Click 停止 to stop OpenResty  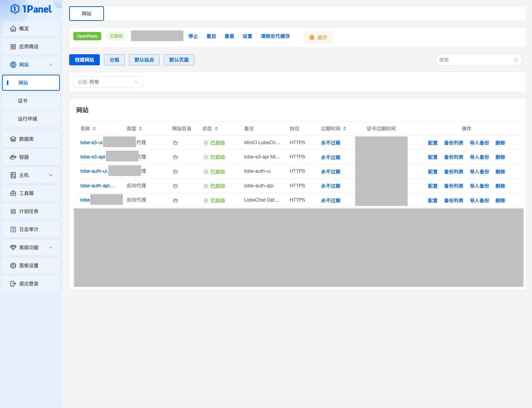click(193, 36)
